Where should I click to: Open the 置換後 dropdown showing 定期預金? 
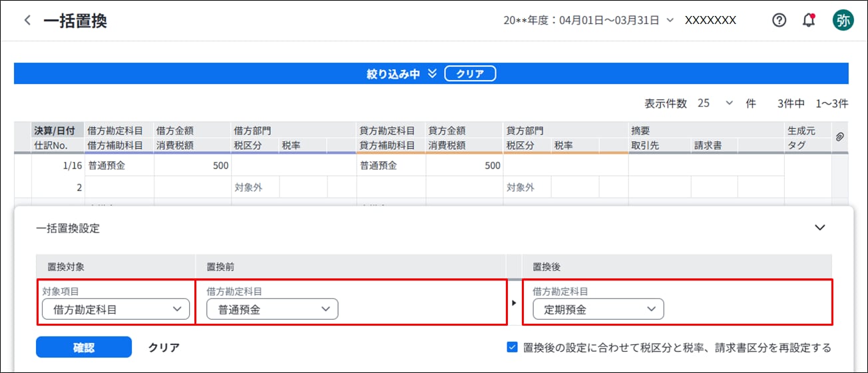[598, 309]
